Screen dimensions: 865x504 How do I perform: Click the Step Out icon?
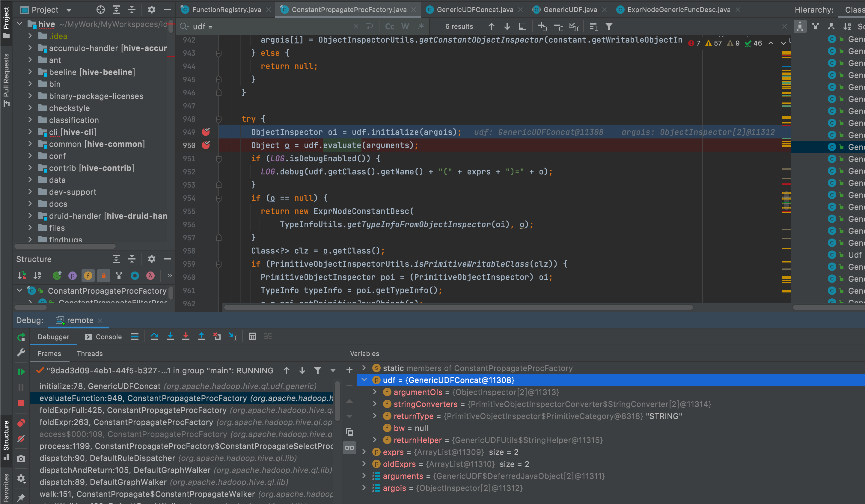click(x=201, y=336)
